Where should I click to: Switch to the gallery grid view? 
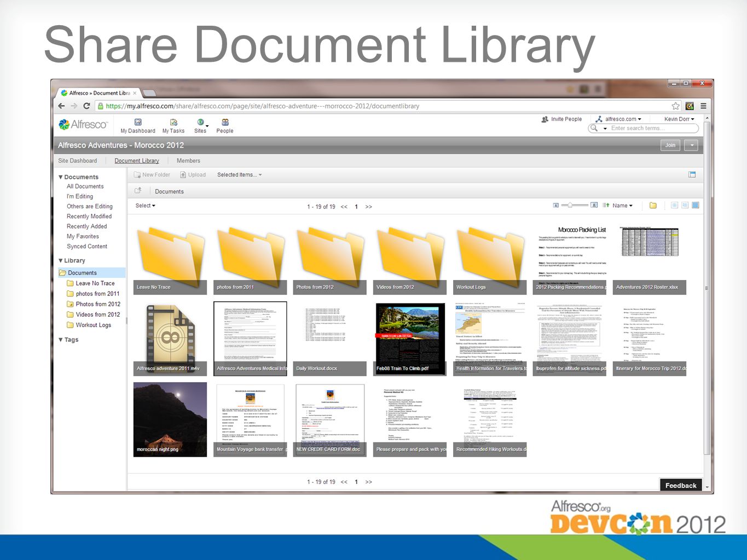[696, 206]
